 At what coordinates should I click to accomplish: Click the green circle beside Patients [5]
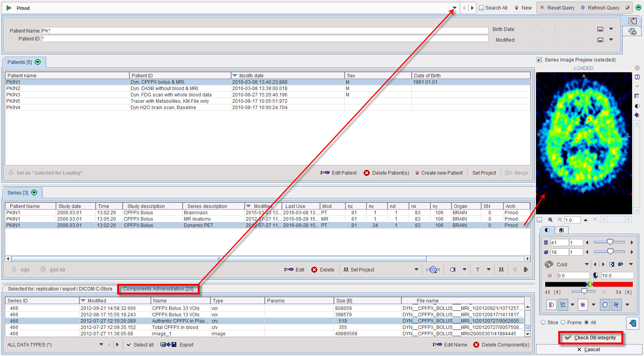[x=38, y=62]
